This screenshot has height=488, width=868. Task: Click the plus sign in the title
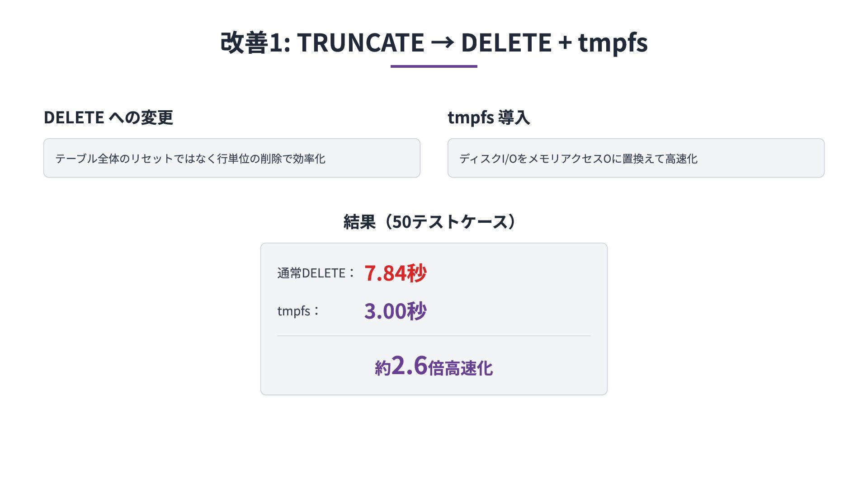pyautogui.click(x=565, y=42)
